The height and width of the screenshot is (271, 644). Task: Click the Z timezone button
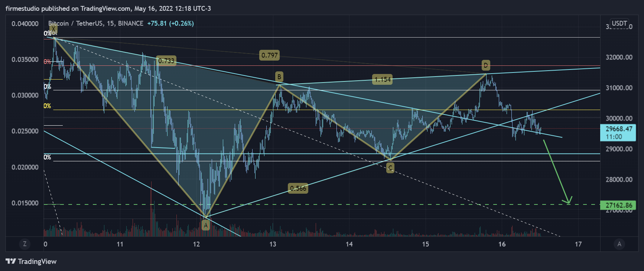[25, 244]
